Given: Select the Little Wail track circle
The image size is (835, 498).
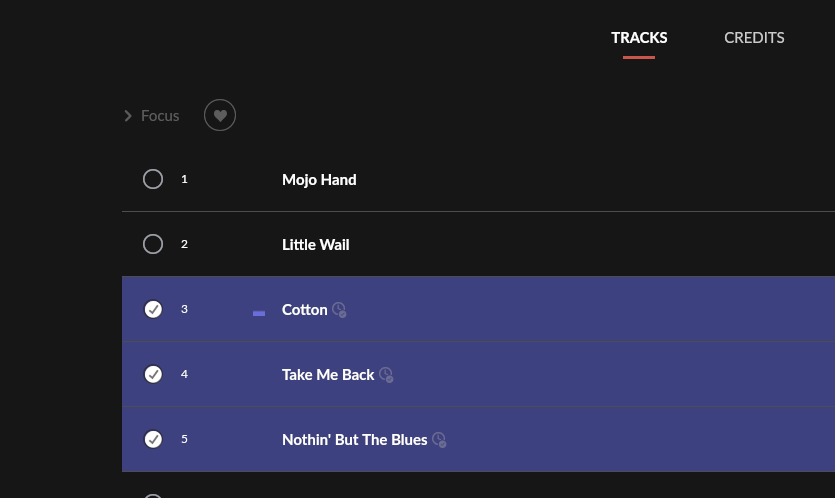Looking at the screenshot, I should 153,244.
